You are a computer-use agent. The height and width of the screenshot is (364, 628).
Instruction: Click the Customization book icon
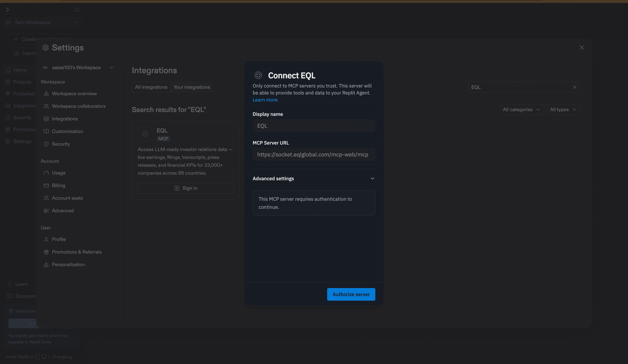tap(46, 131)
